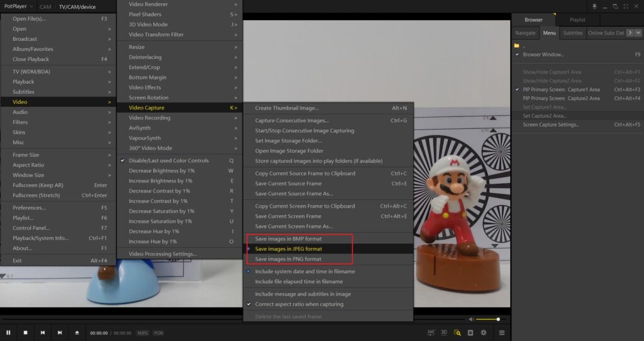Choose Copy Current Source Frame to Clipboard

tap(328, 174)
